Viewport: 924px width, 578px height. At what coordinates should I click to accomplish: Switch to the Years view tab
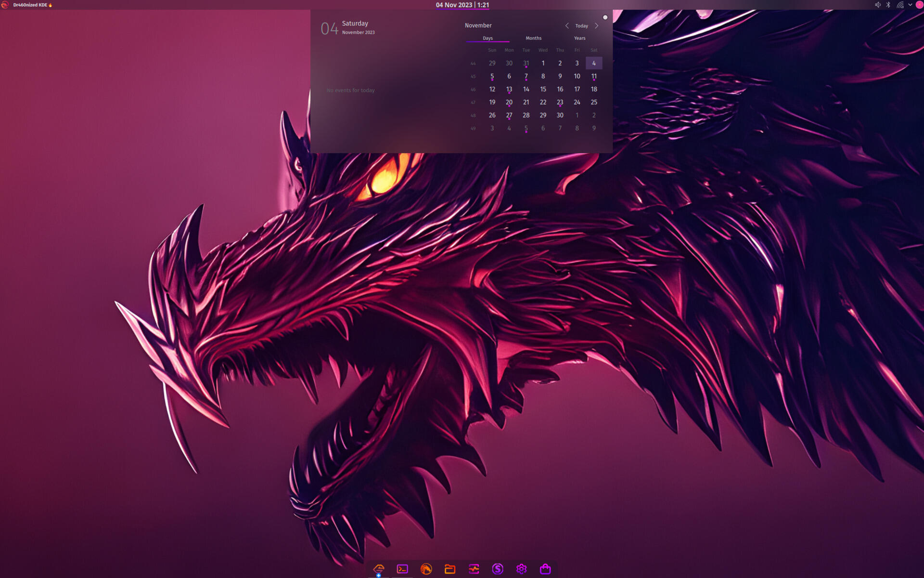[579, 38]
